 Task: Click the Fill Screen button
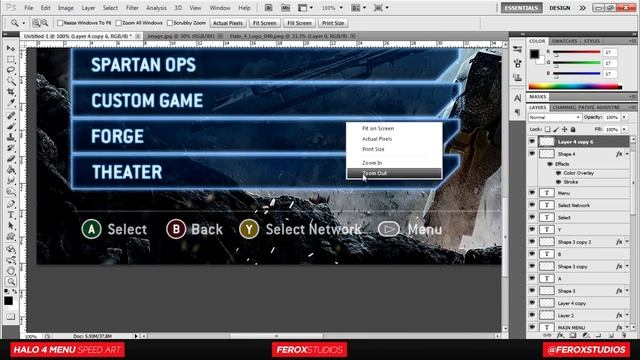tap(299, 23)
